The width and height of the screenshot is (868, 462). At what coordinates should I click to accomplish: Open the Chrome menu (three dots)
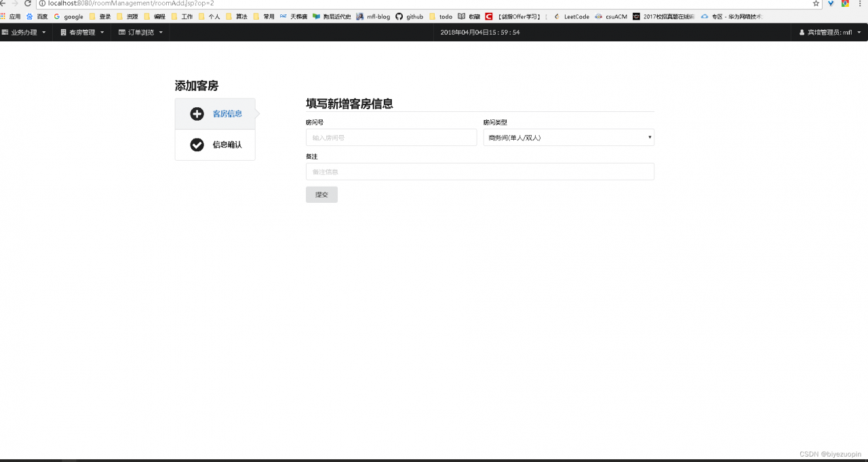pyautogui.click(x=860, y=3)
